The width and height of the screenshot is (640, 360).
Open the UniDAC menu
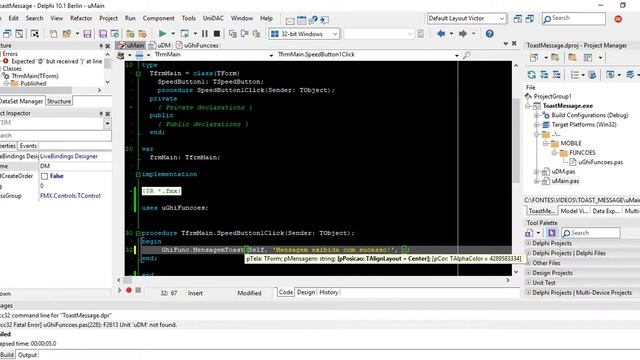(213, 18)
